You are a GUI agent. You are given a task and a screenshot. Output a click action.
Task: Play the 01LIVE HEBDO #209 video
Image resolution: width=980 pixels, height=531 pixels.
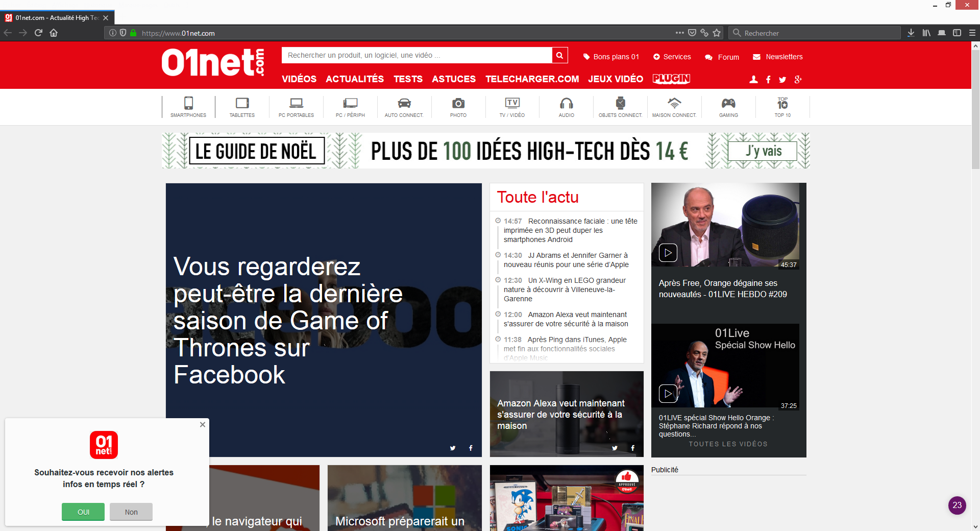coord(668,253)
